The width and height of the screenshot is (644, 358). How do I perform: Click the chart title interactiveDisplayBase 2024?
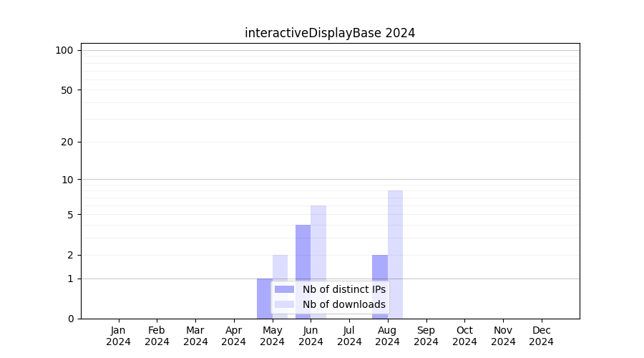[330, 33]
